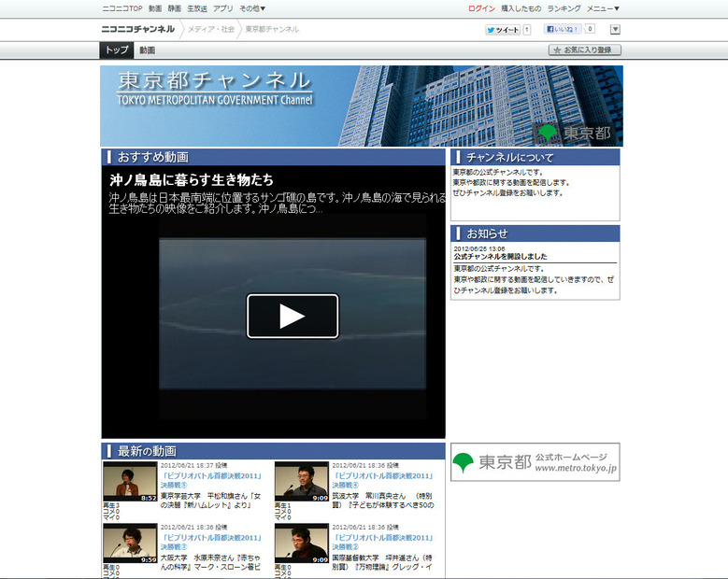Expand the share options dropdown arrow

[x=615, y=30]
